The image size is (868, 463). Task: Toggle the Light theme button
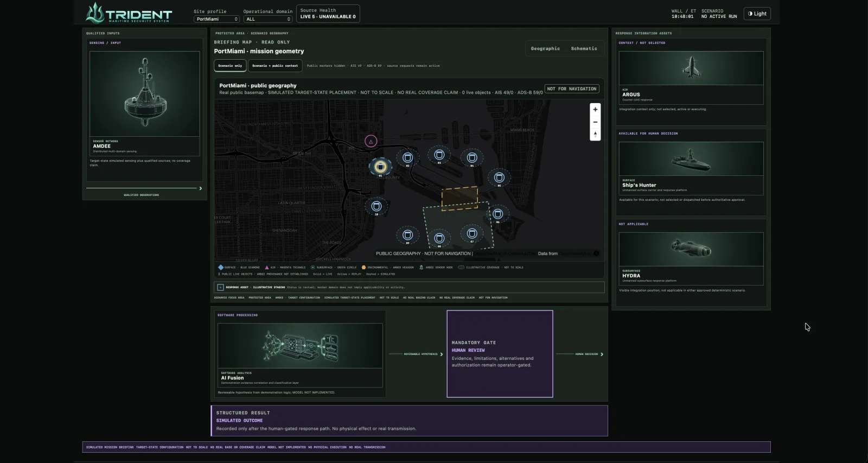[757, 14]
